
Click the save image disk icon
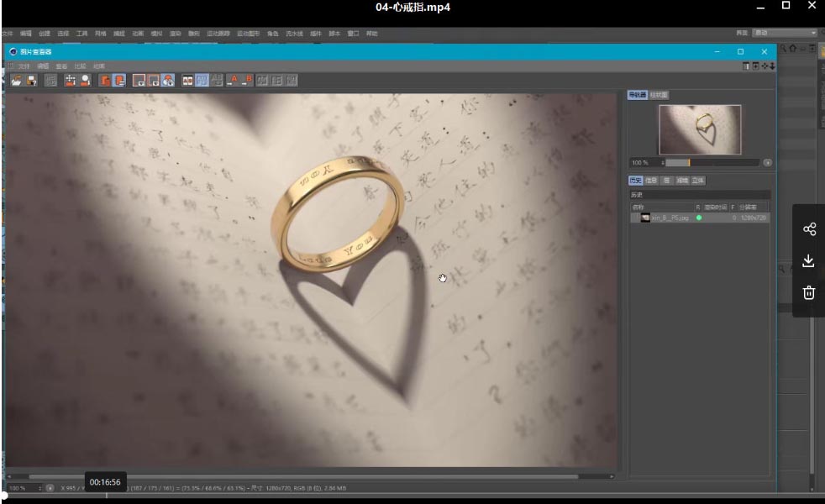click(32, 81)
